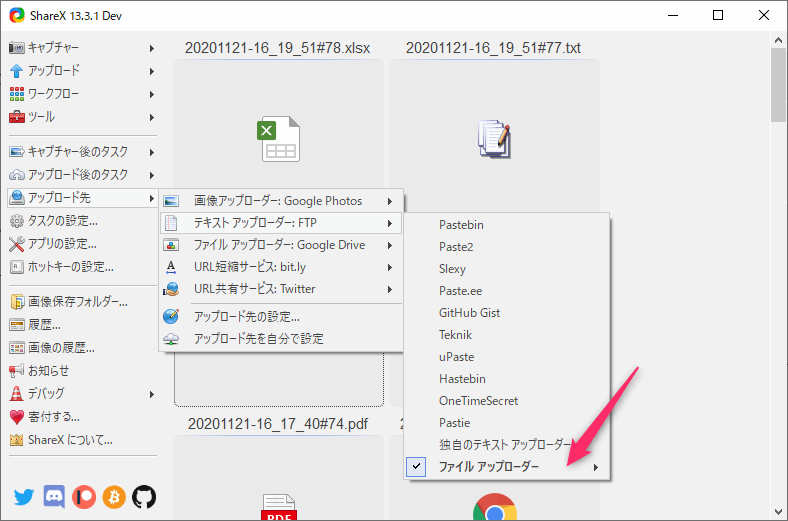
Task: Click the folder icon for 画像保存フォルダー
Action: [x=17, y=302]
